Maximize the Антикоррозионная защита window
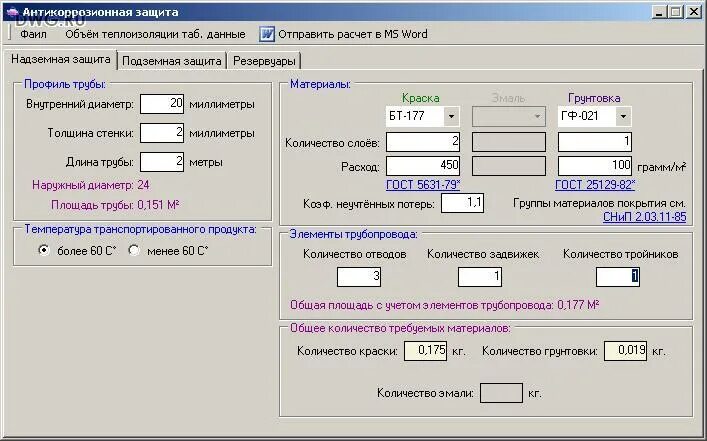 coord(676,12)
